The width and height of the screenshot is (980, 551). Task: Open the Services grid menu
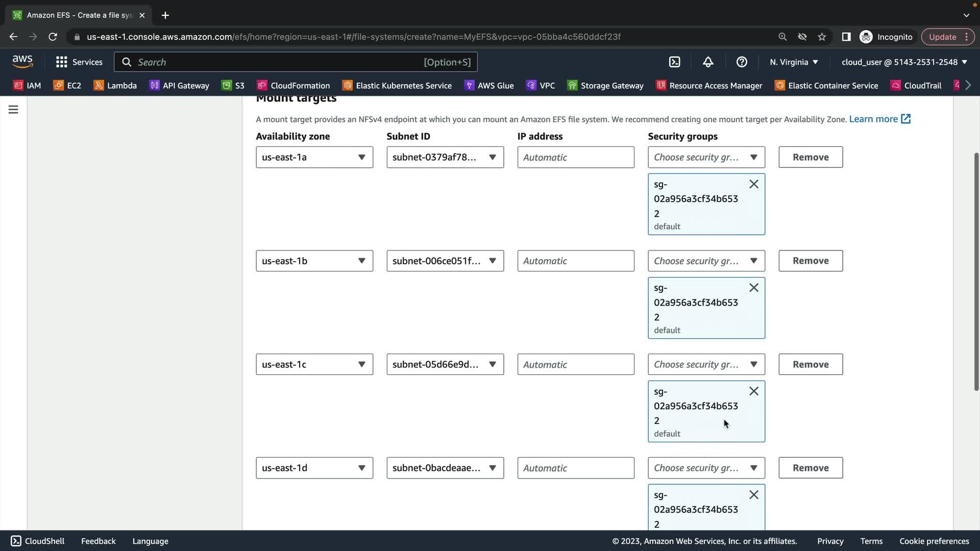[x=79, y=62]
